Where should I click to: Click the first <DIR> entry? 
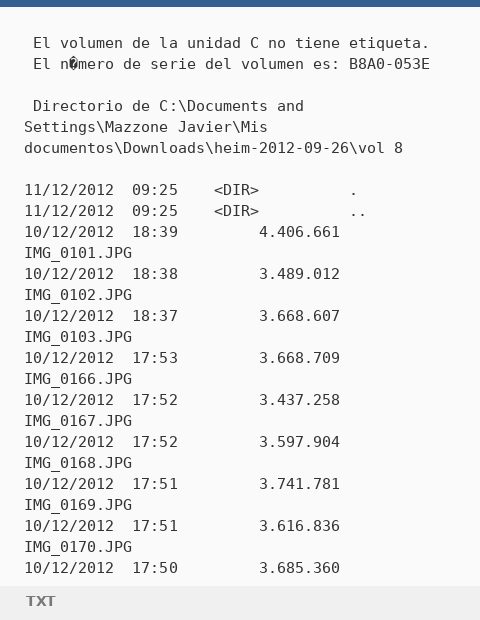(236, 190)
